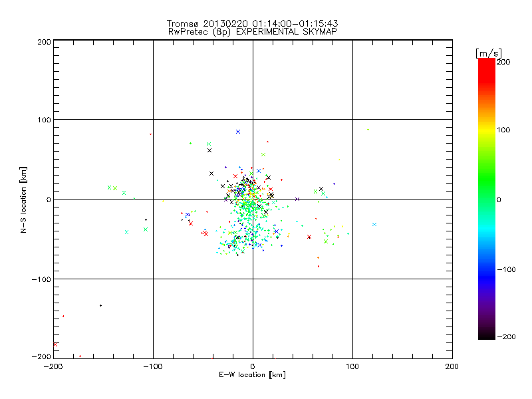Select the [m/s] unit label above the color bar
Viewport: 532px width, 399px height.
pyautogui.click(x=489, y=53)
